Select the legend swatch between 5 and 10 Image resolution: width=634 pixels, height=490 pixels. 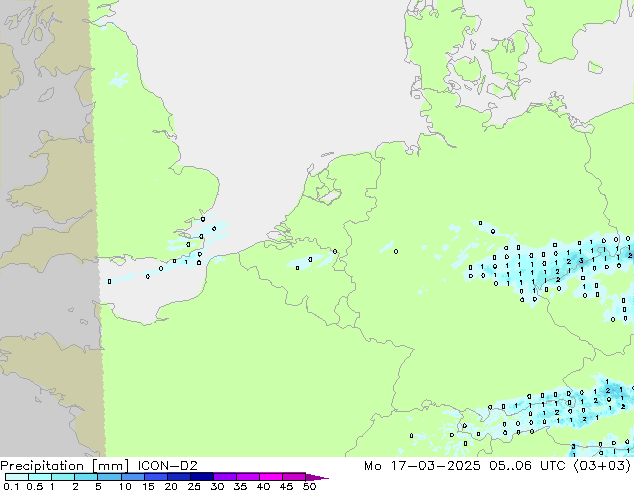(x=109, y=477)
